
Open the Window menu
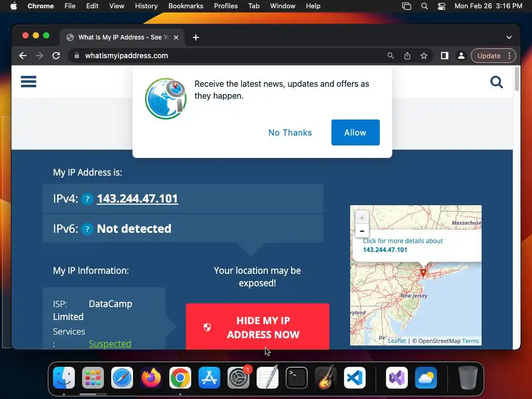[x=283, y=6]
